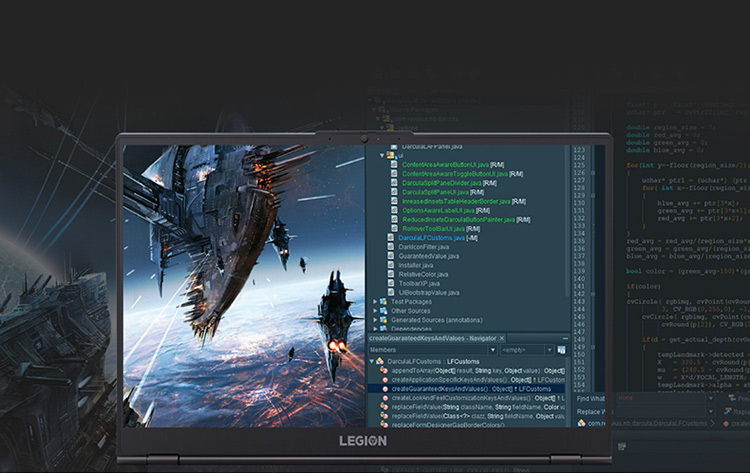The width and height of the screenshot is (750, 473).
Task: Click the appendToArray method icon
Action: point(384,371)
